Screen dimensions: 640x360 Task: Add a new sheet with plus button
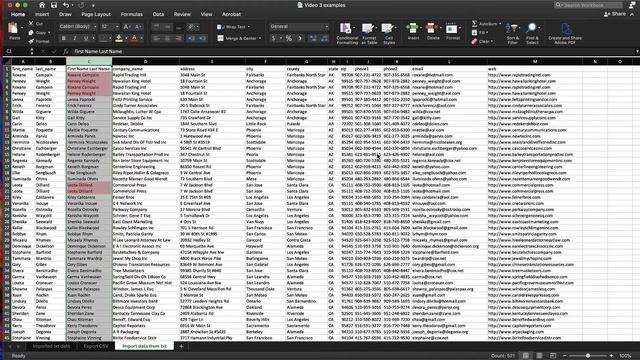click(x=181, y=346)
